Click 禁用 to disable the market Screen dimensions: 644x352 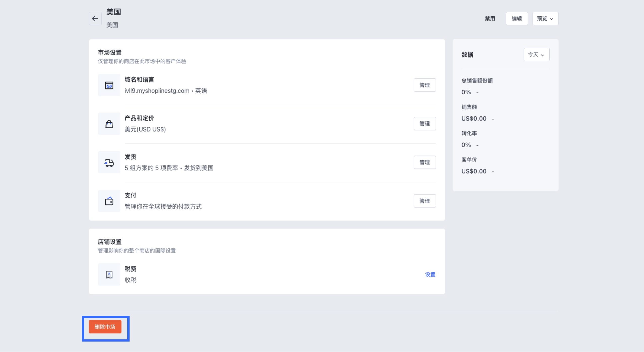coord(490,19)
